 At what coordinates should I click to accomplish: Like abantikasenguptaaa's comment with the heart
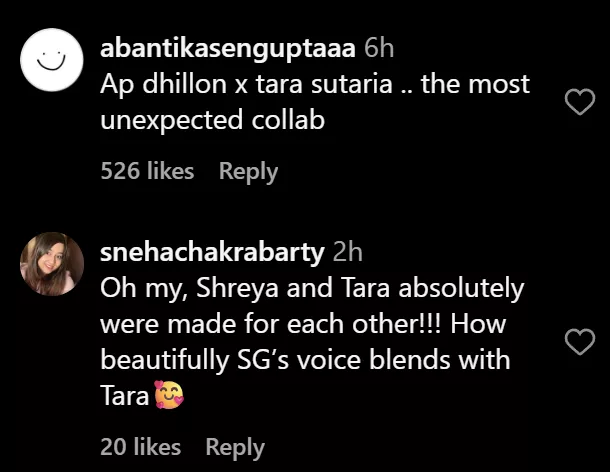580,101
